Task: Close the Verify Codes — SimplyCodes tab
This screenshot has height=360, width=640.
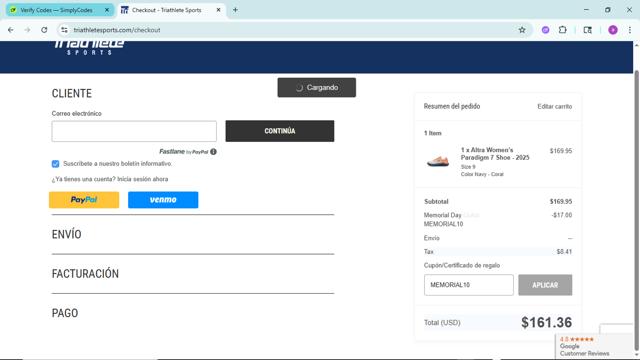Action: pyautogui.click(x=107, y=10)
